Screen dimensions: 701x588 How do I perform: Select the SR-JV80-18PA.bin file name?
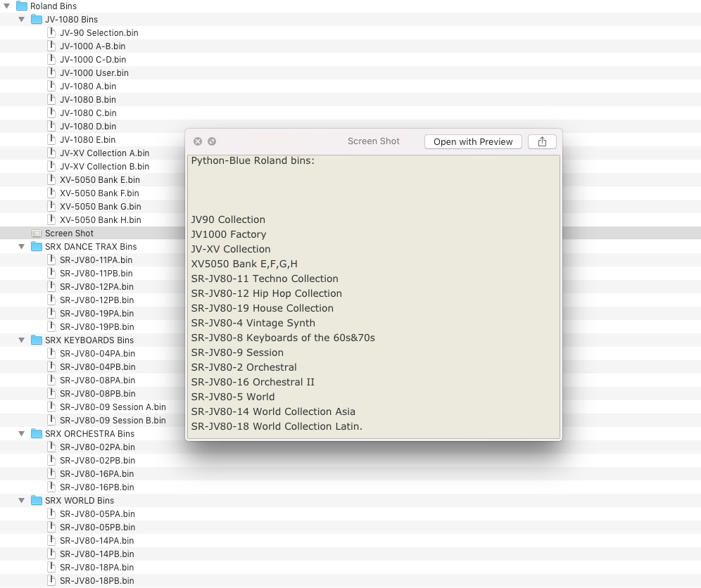pos(96,568)
